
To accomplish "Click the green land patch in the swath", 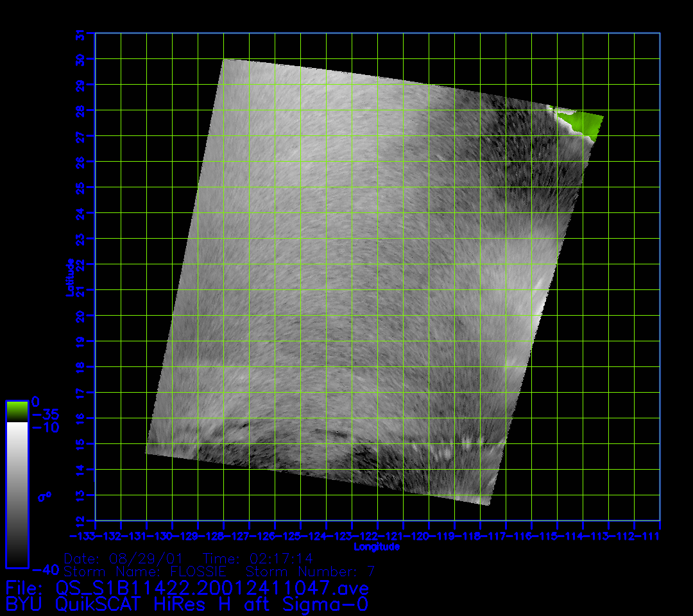I will (581, 123).
